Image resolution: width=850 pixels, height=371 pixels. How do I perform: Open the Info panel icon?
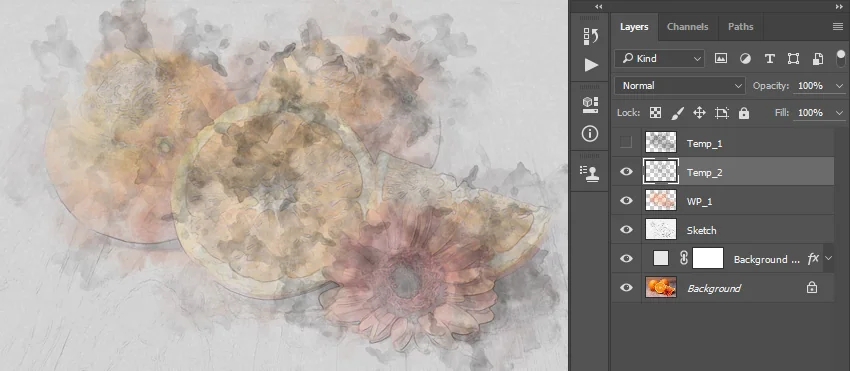(x=590, y=133)
